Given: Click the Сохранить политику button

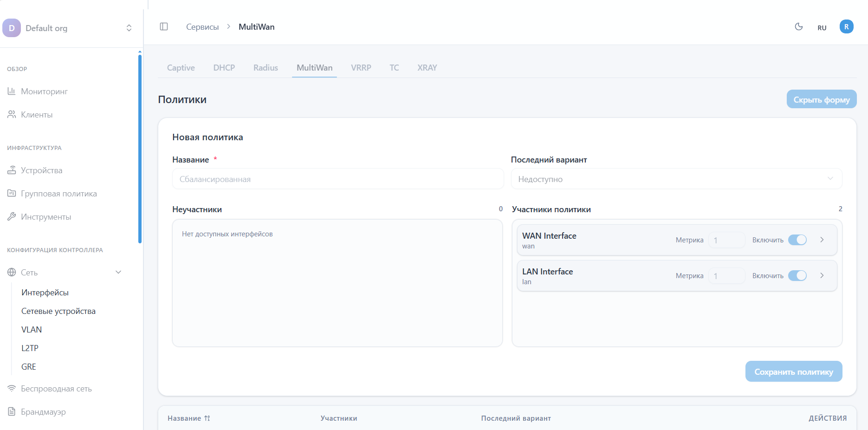Looking at the screenshot, I should coord(793,372).
